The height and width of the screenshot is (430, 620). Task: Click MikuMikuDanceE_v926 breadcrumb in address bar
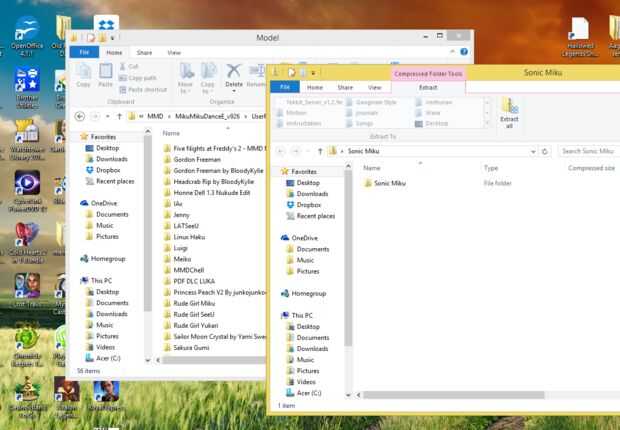(207, 116)
